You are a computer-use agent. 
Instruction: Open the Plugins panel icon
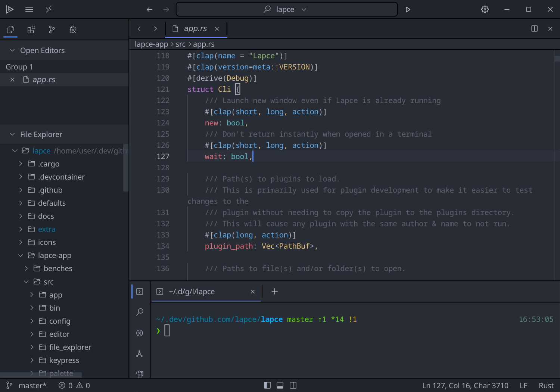pyautogui.click(x=31, y=29)
